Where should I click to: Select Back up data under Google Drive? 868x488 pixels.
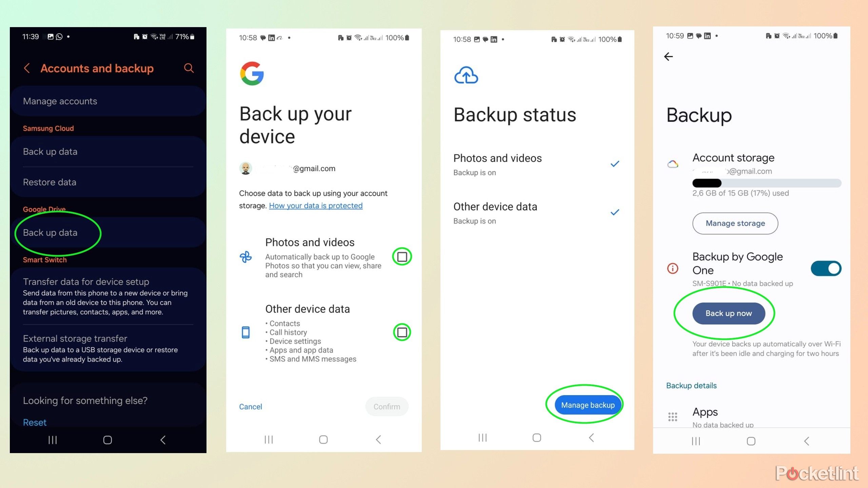pos(50,232)
